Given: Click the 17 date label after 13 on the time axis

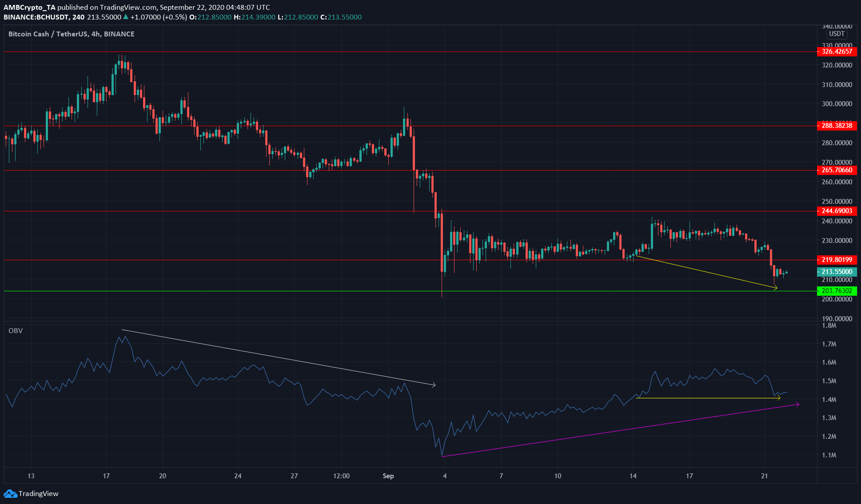Looking at the screenshot, I should click(x=106, y=476).
